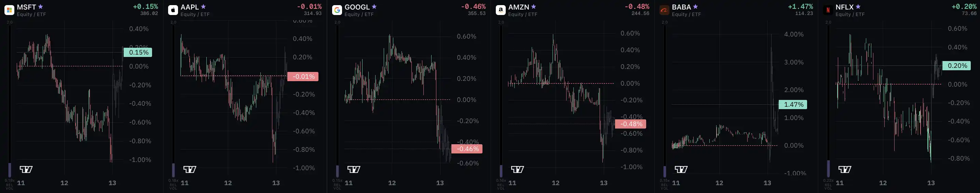Select the AMZN ticker title
This screenshot has width=980, height=193.
tap(519, 7)
